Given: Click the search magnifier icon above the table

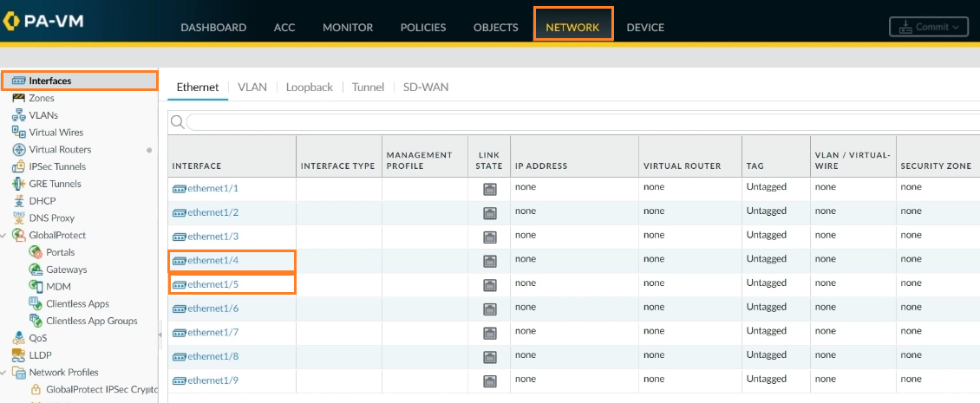Looking at the screenshot, I should tap(178, 122).
